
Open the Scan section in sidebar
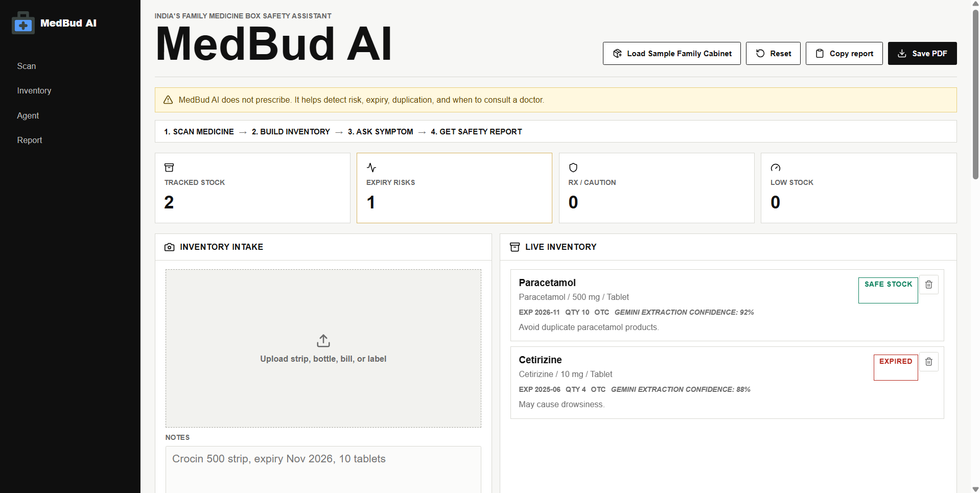27,66
